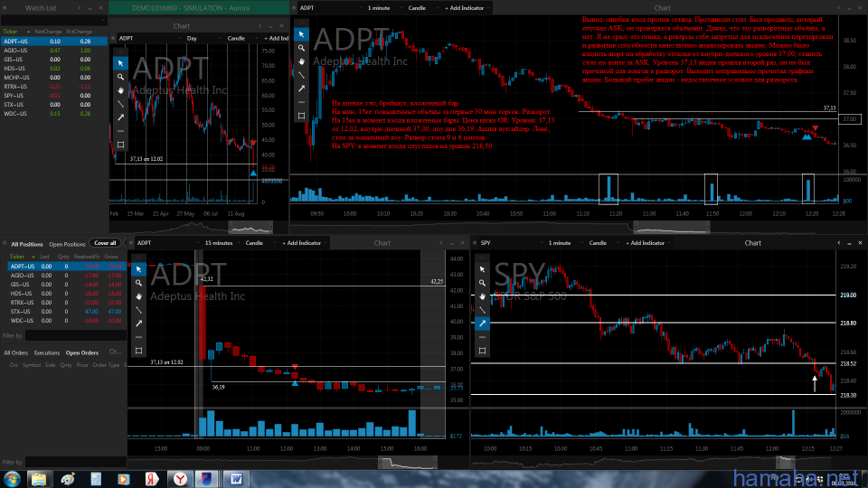Click positions Filter by input field
Screen dimensions: 868x488
pyautogui.click(x=76, y=336)
